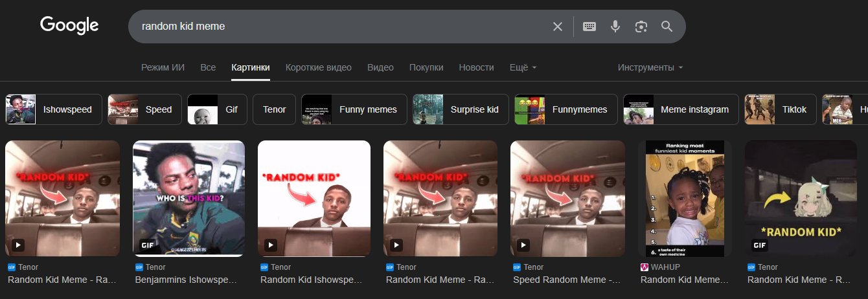Viewport: 868px width, 299px height.
Task: Open the on-screen keyboard icon
Action: point(589,27)
